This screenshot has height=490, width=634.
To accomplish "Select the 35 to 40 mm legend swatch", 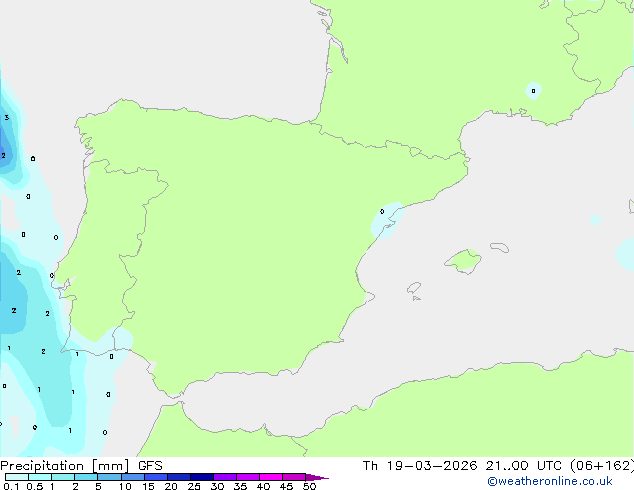I will (248, 477).
